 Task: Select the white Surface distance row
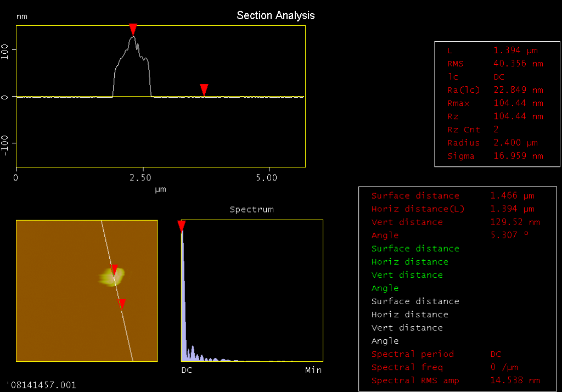point(415,301)
